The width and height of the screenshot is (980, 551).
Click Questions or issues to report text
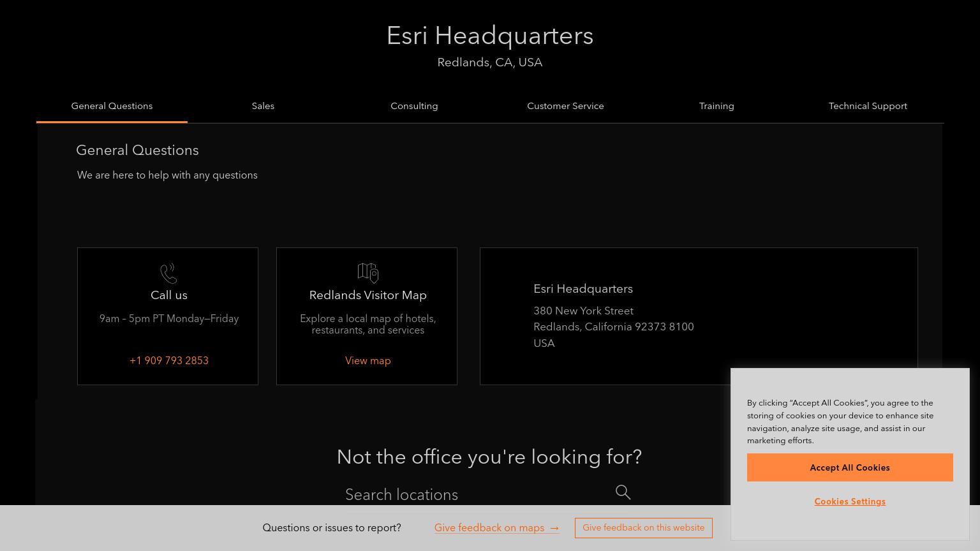(x=332, y=528)
